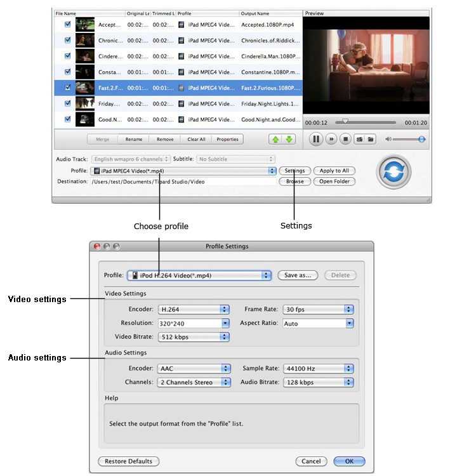Click the film icon in the Fast.2.Furious row
The height and width of the screenshot is (476, 476).
(x=182, y=88)
